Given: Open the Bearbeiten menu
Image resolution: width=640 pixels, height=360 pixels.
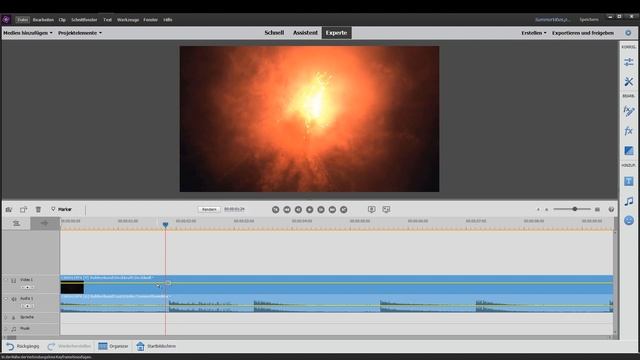Looking at the screenshot, I should point(43,20).
